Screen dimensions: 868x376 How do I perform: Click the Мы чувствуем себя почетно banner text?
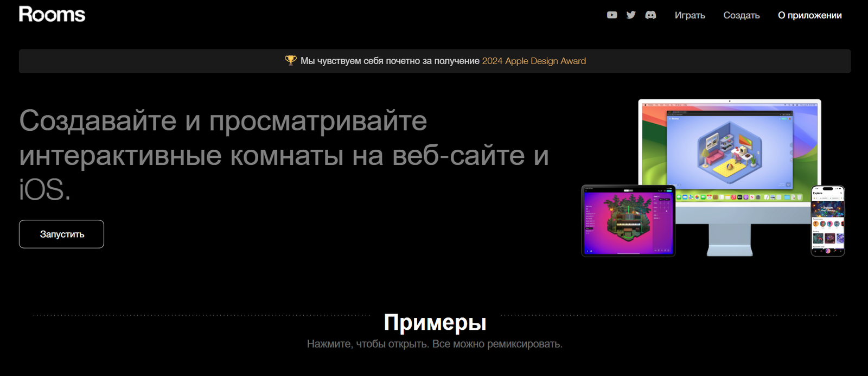[390, 61]
